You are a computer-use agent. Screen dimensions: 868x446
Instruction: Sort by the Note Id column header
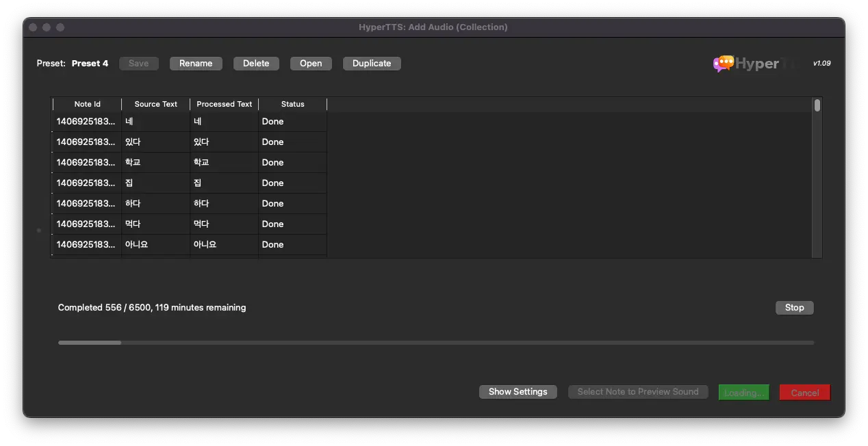point(88,105)
